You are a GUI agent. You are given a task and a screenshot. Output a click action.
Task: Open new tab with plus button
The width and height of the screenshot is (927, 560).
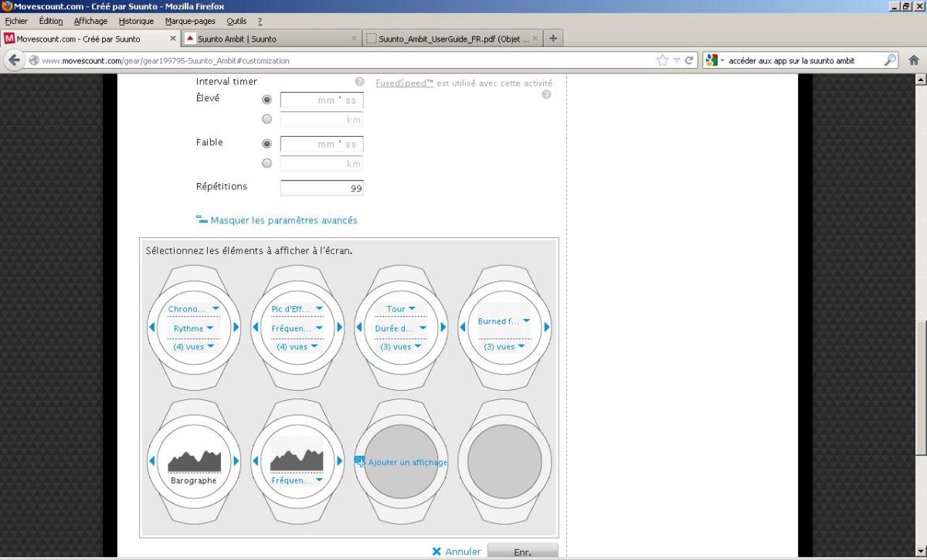tap(553, 39)
